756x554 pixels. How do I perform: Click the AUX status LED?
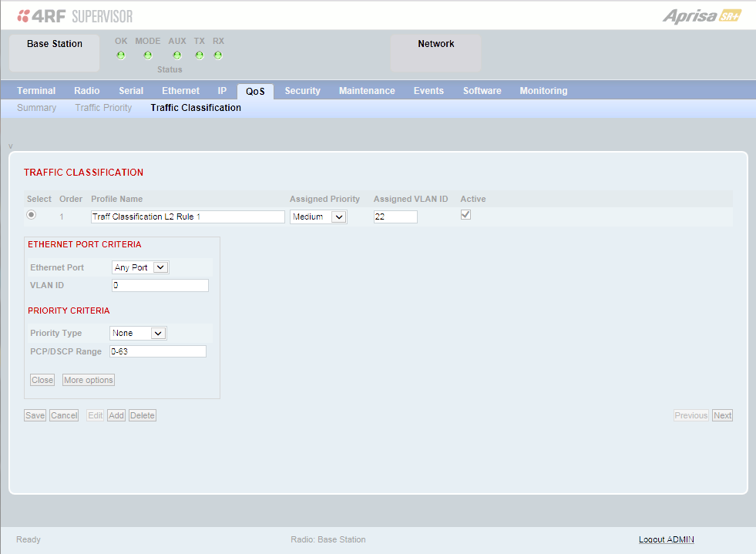click(x=177, y=55)
